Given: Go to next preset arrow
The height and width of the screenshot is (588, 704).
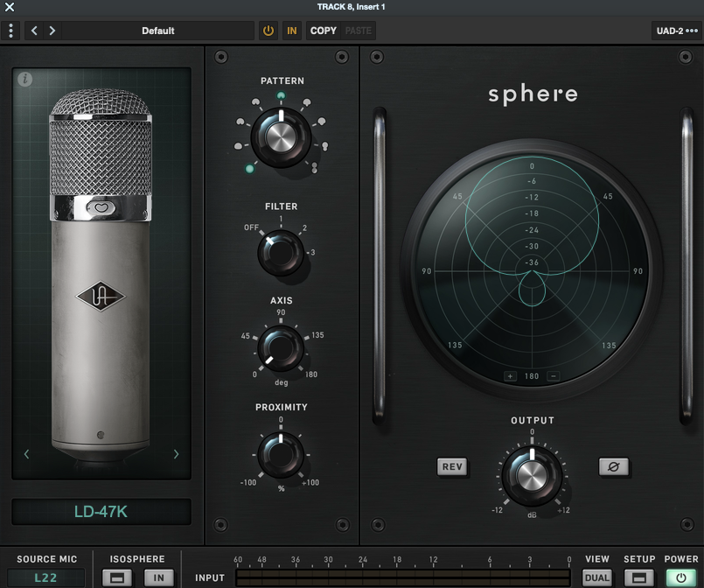Looking at the screenshot, I should (x=52, y=31).
